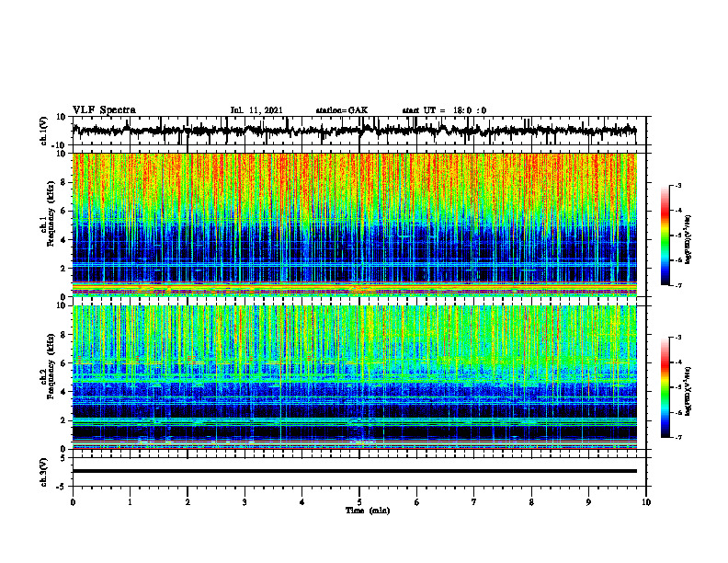The image size is (728, 563).
Task: Click the time axis tick label "7"
Action: click(x=474, y=502)
